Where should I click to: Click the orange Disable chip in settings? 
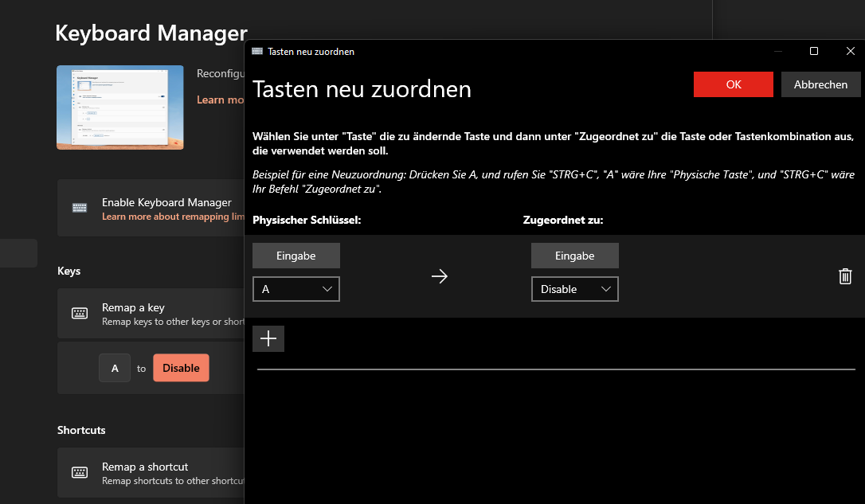click(181, 368)
